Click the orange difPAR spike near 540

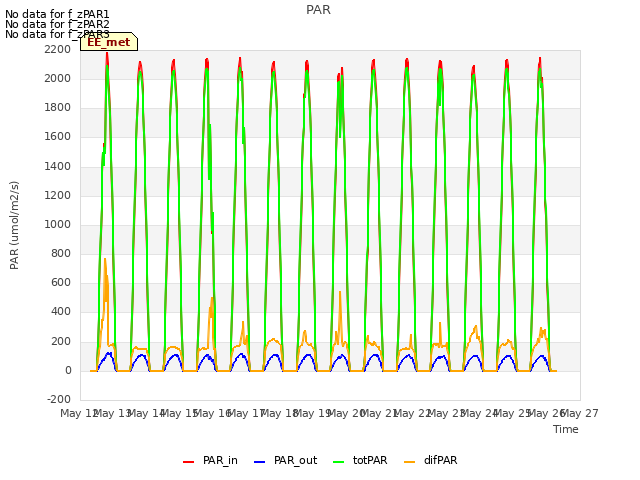(x=340, y=292)
